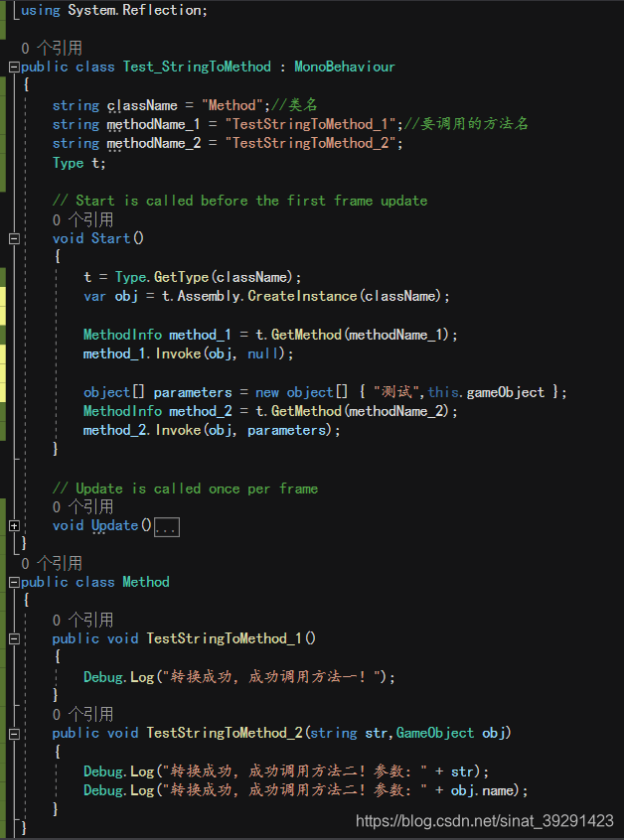The image size is (624, 840).
Task: Click the "..." collapsed block after Update()
Action: click(x=167, y=527)
